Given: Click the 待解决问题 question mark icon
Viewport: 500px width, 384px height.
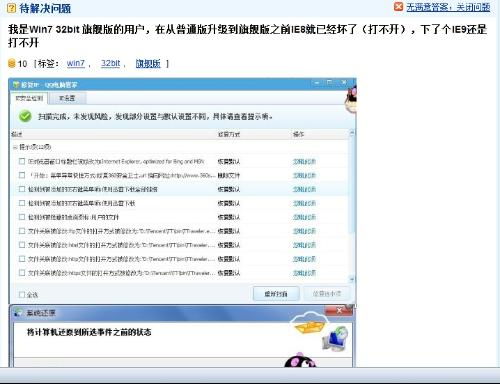Looking at the screenshot, I should tap(11, 8).
